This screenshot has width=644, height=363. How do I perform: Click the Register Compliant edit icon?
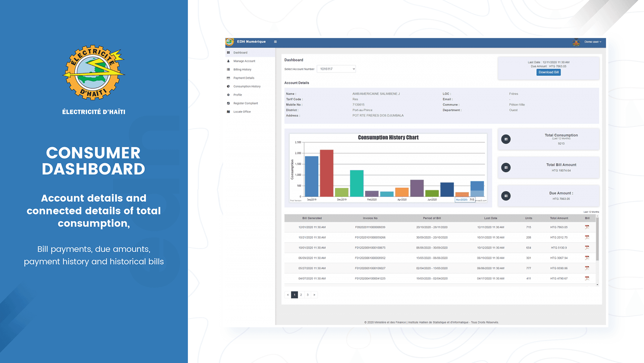pyautogui.click(x=228, y=103)
